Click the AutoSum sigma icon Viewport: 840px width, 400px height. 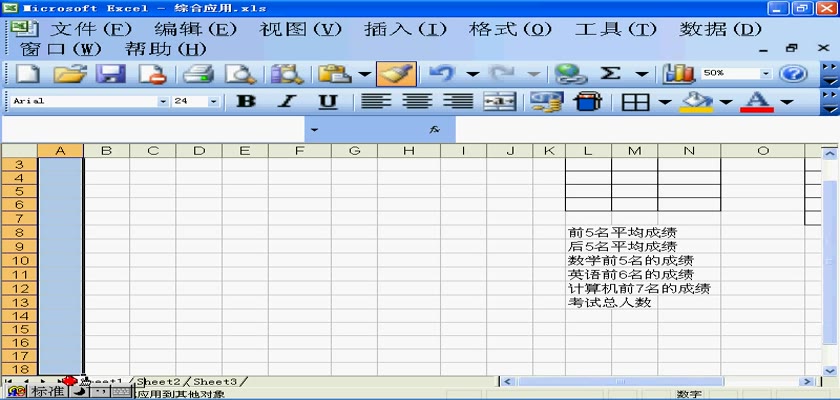tap(609, 74)
